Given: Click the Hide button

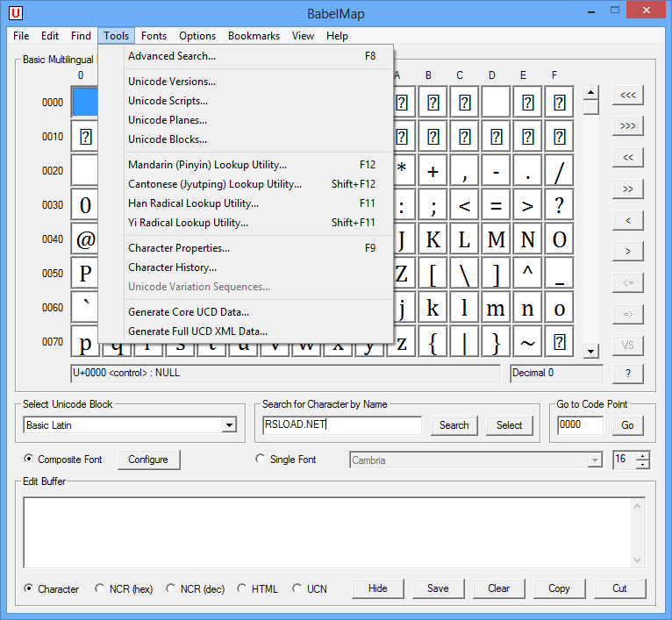Looking at the screenshot, I should 377,588.
